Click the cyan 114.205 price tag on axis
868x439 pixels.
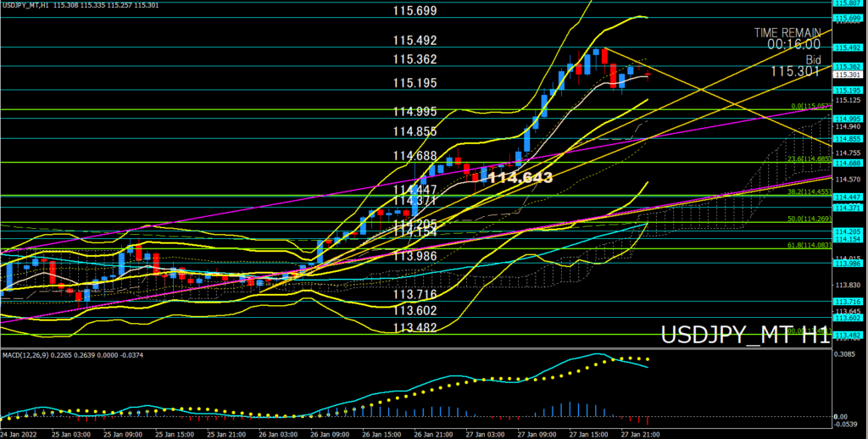[848, 231]
